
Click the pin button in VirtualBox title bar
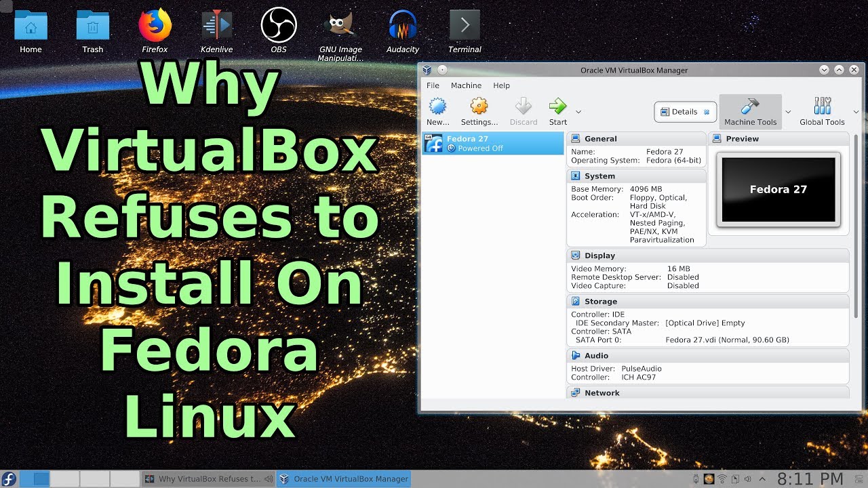click(x=442, y=70)
